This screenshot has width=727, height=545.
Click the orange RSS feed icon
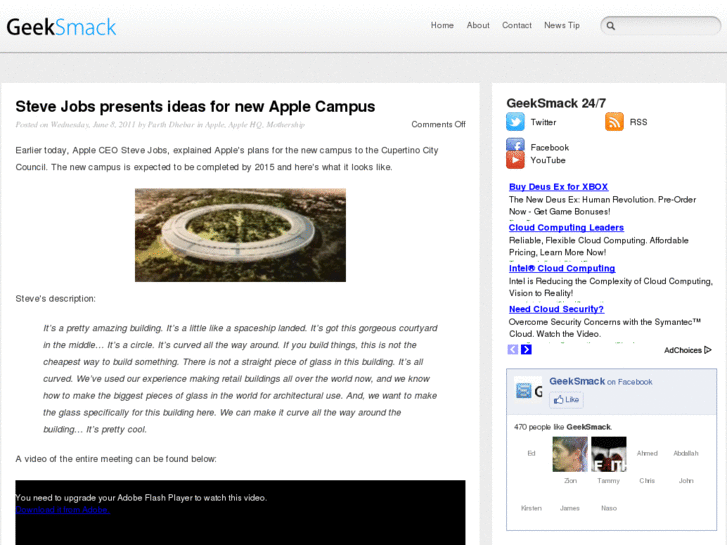(614, 122)
